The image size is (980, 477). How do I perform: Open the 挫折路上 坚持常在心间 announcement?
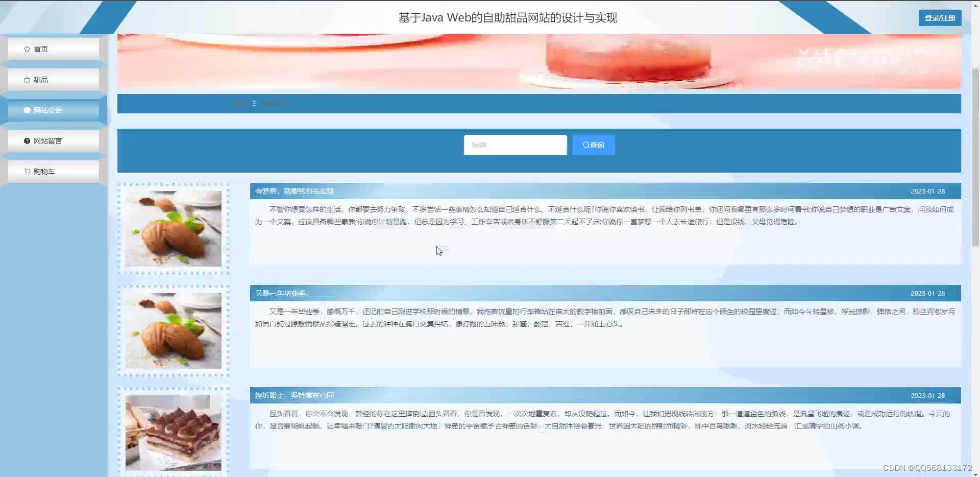click(295, 395)
